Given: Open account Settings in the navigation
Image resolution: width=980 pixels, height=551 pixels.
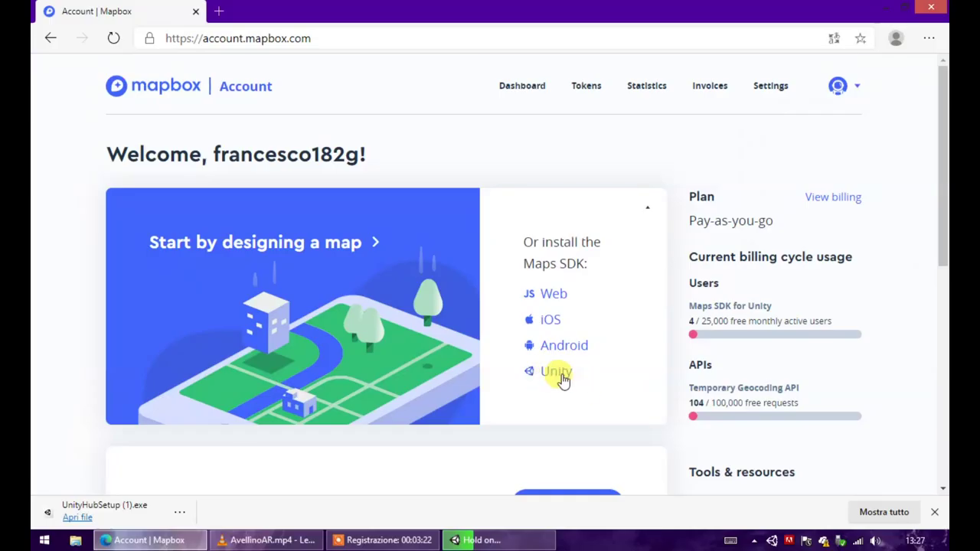Looking at the screenshot, I should coord(770,86).
